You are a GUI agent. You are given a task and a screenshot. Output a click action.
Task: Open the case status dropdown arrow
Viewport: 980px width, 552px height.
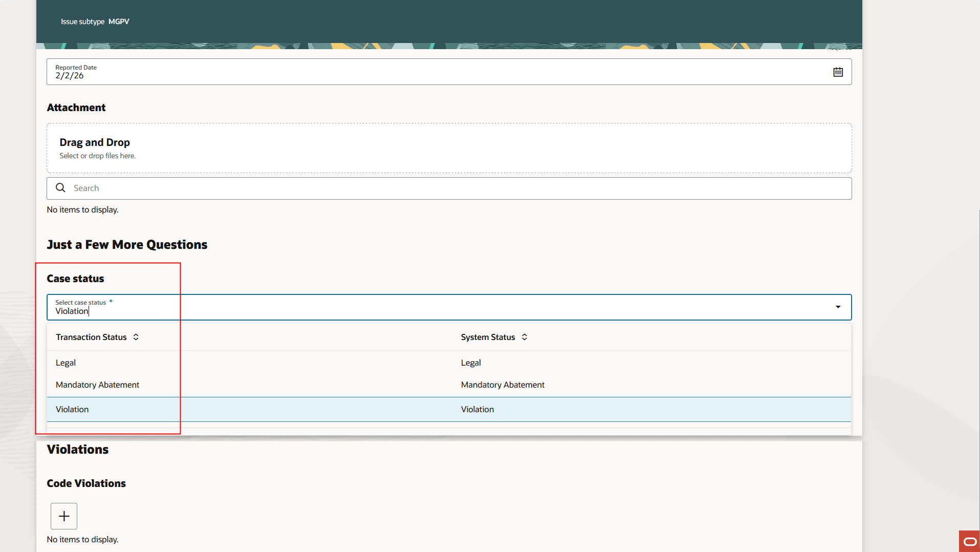tap(837, 307)
